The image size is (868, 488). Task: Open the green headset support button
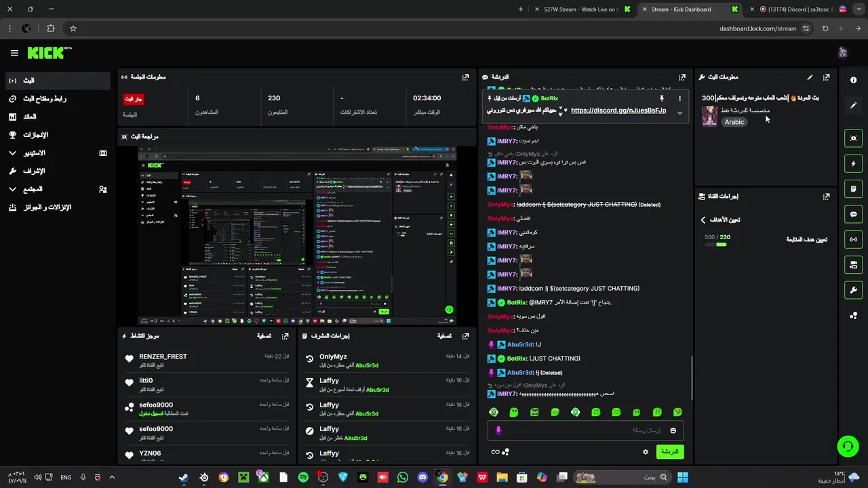coord(848,446)
